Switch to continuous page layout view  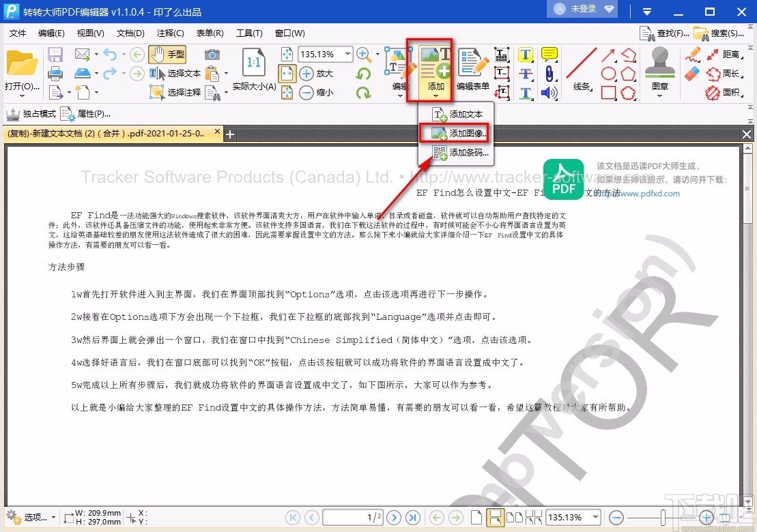[x=496, y=518]
